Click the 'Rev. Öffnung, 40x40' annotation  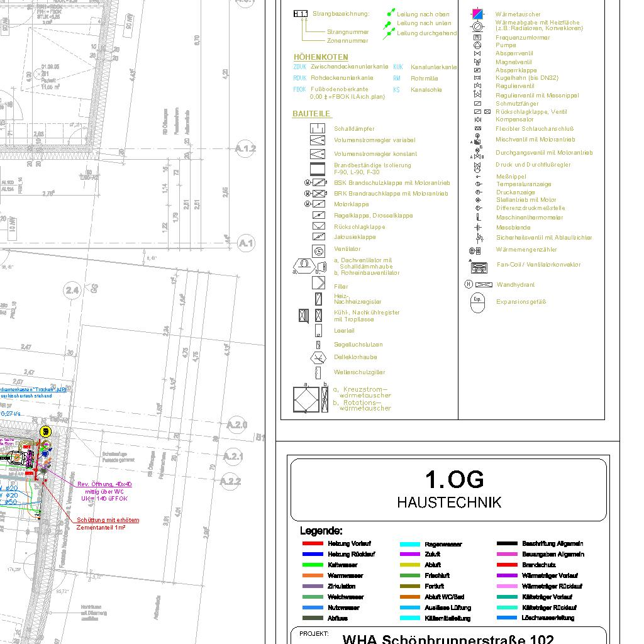[x=104, y=484]
